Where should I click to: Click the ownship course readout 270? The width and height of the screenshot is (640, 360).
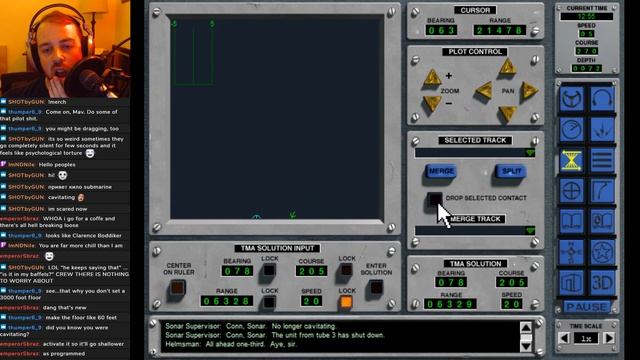coord(587,51)
